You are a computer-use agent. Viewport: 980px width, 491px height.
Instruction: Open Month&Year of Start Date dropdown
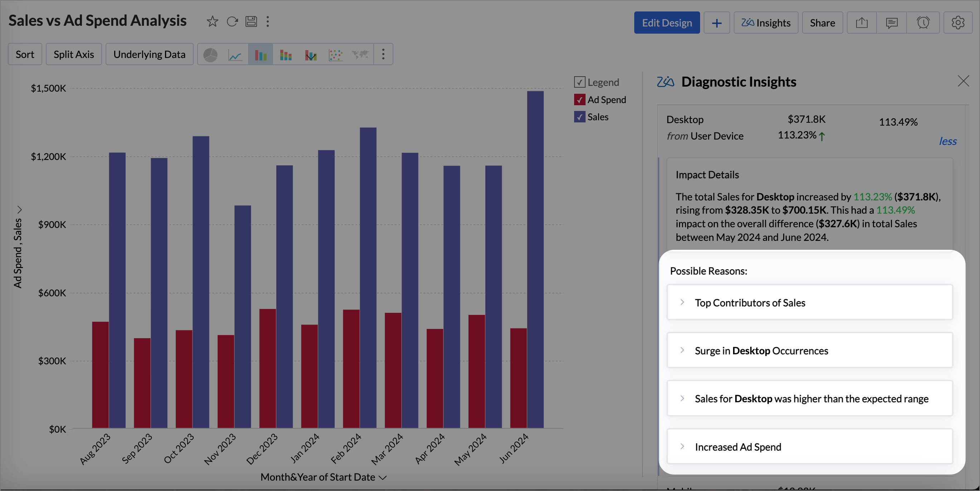[x=383, y=478]
